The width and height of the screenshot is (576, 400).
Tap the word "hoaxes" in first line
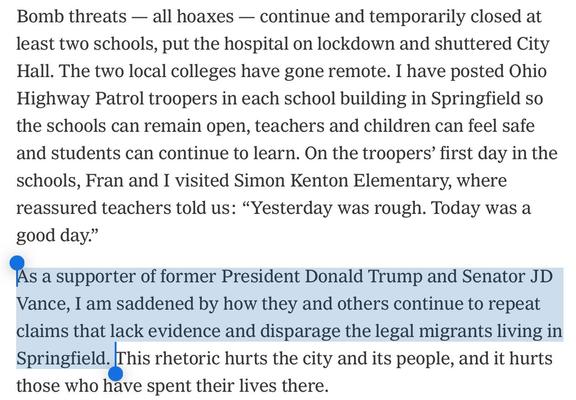(x=205, y=17)
